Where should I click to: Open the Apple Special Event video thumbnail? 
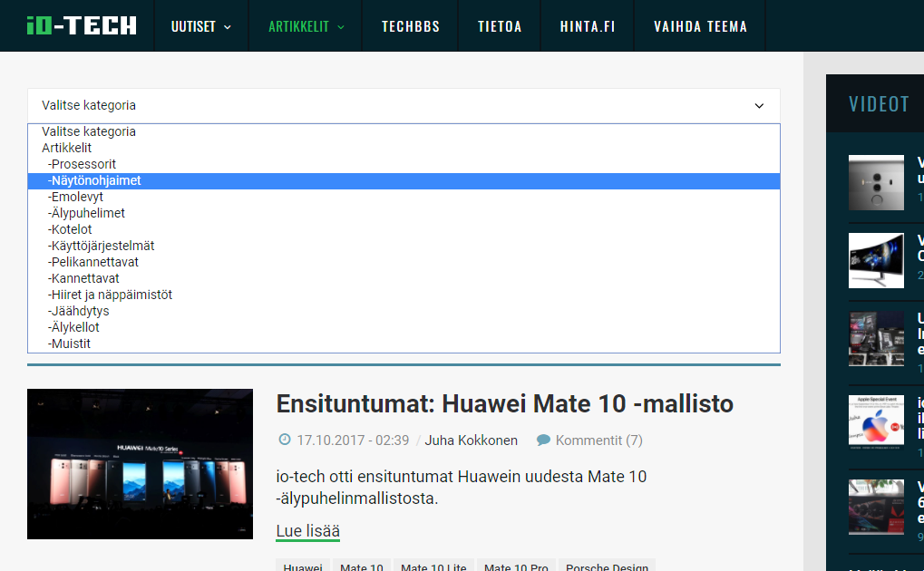click(x=876, y=422)
